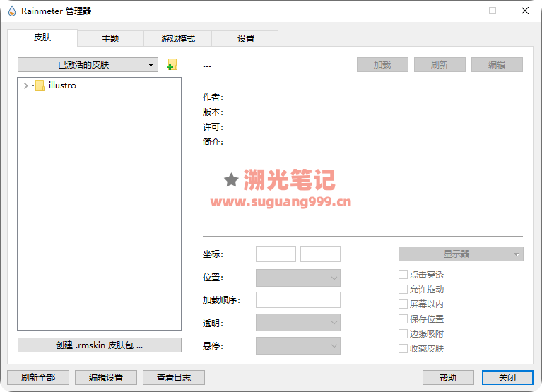This screenshot has width=542, height=392.
Task: Expand the illustro tree node
Action: [x=25, y=85]
